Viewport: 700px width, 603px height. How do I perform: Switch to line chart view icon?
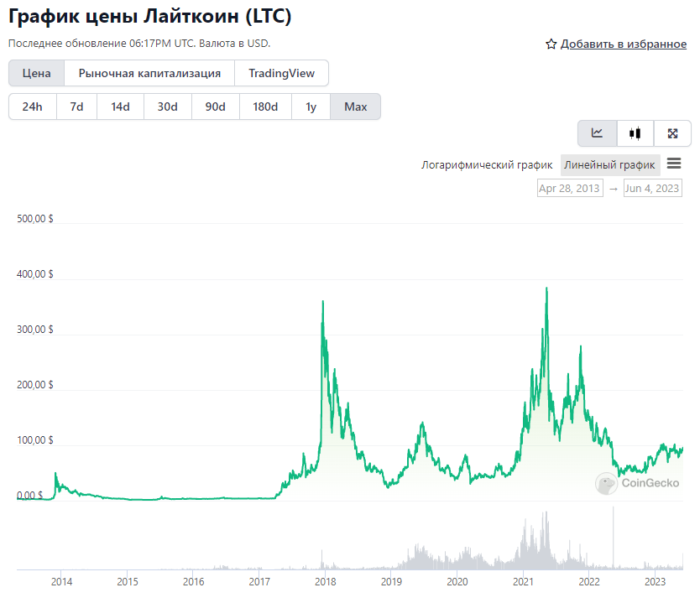[x=597, y=133]
